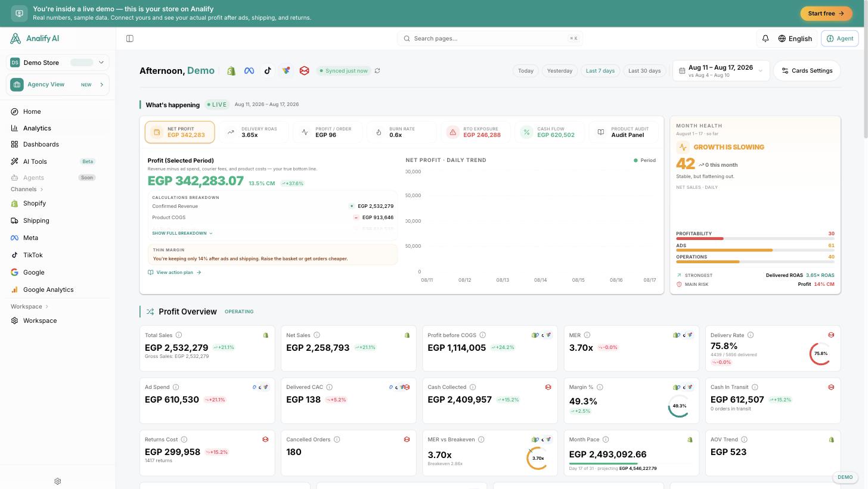
Task: Click the Meta icon beside the greeting
Action: tap(249, 71)
